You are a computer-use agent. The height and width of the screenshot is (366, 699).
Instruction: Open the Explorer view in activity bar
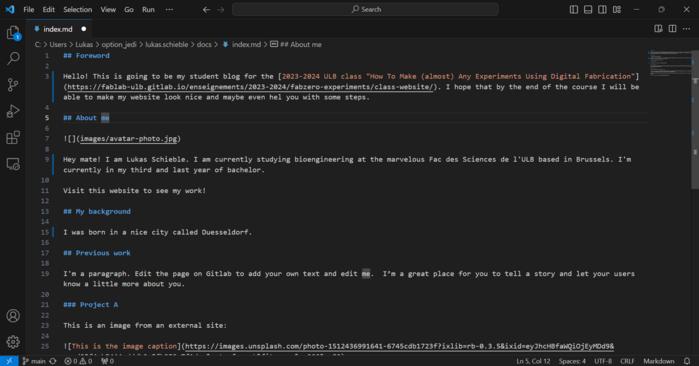[x=13, y=33]
